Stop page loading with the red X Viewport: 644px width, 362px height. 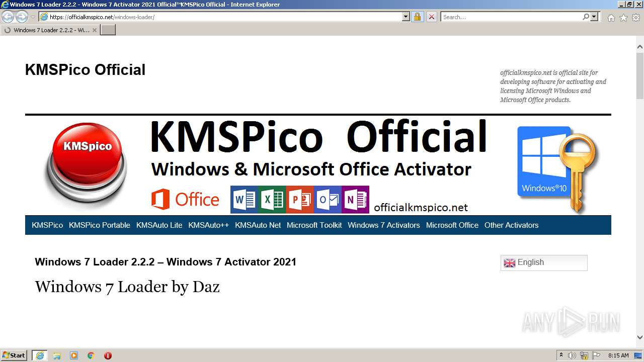pyautogui.click(x=431, y=17)
